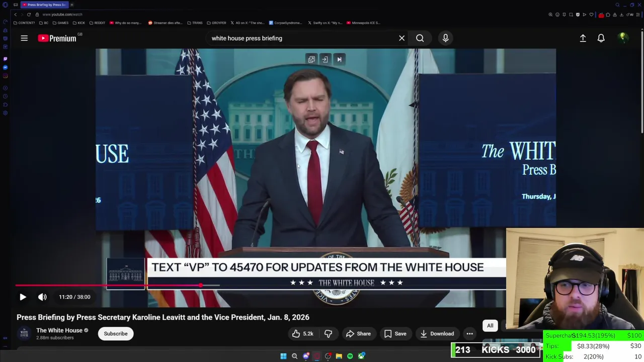Click the ad-blocker shield toolbar icon
The image size is (644, 362).
point(578,15)
